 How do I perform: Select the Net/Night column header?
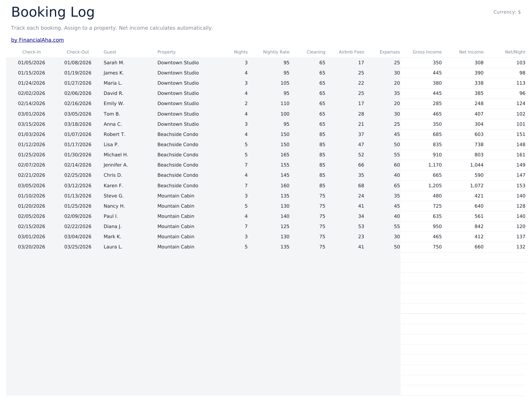pos(515,52)
